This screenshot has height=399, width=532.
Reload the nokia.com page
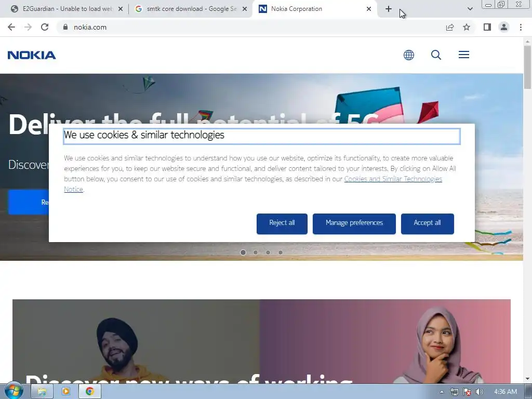45,27
